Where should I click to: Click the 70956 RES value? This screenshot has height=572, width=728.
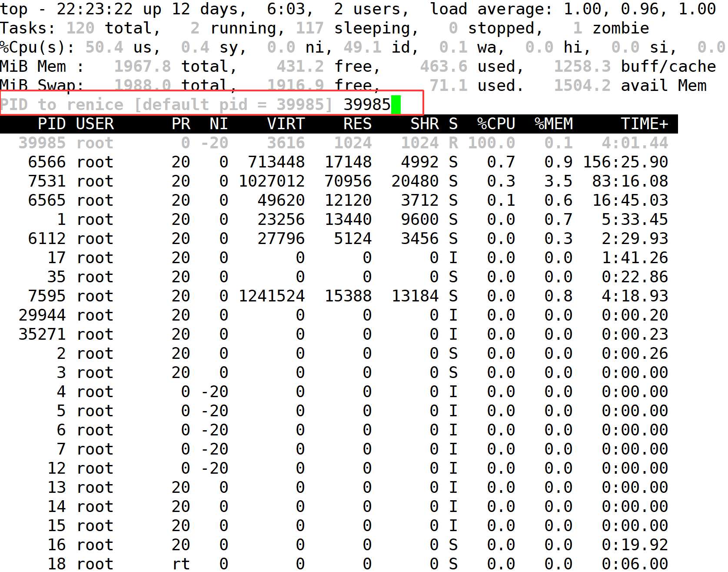(x=348, y=181)
